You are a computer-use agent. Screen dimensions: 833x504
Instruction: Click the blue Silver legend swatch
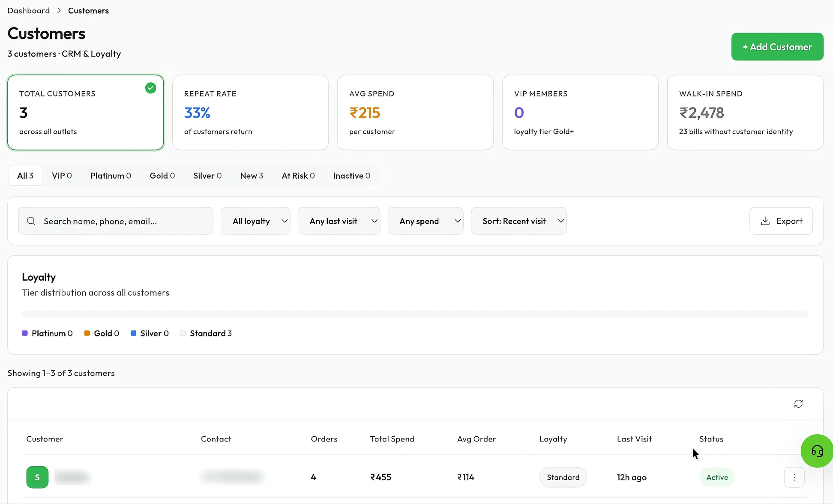(133, 333)
